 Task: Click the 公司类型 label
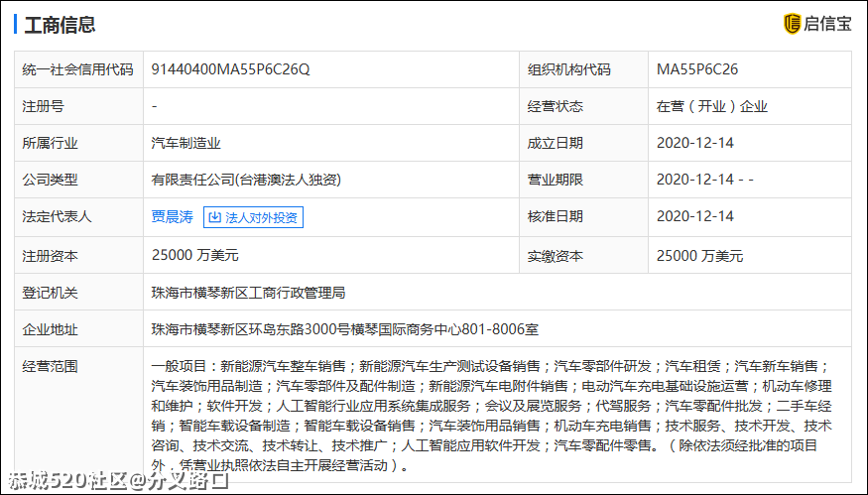tap(50, 180)
